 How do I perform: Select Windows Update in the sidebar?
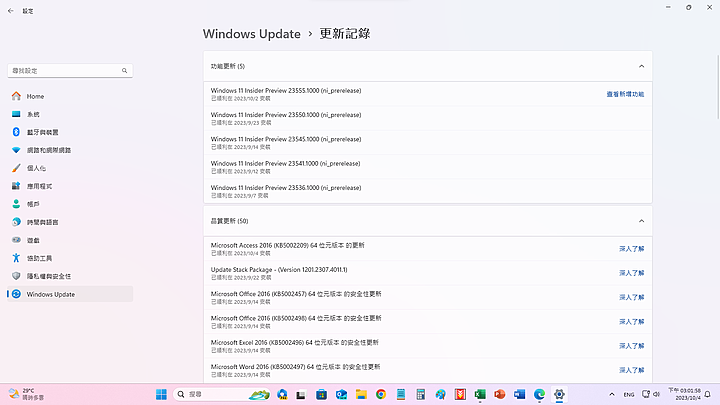(70, 294)
